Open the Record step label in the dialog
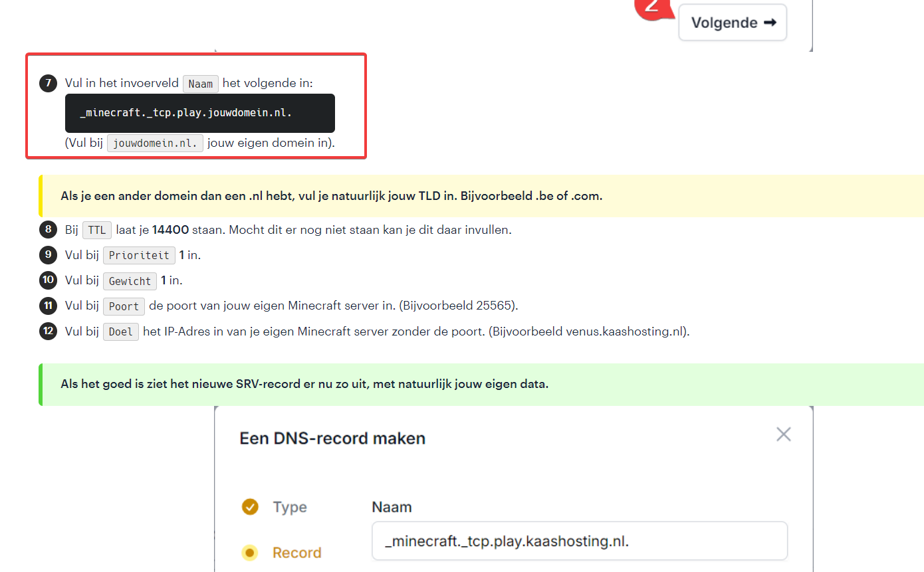This screenshot has width=924, height=572. 296,553
